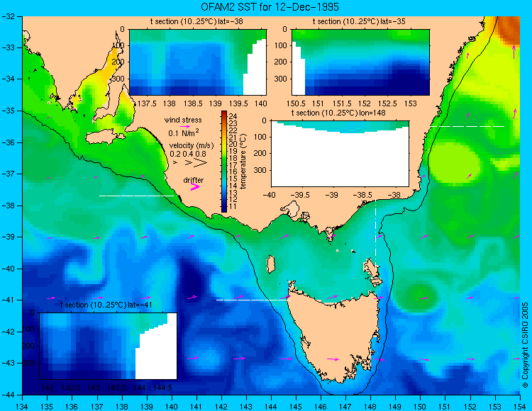532x411 pixels.
Task: Click the '137.5' tick on lat=-38 inset
Action: 147,103
